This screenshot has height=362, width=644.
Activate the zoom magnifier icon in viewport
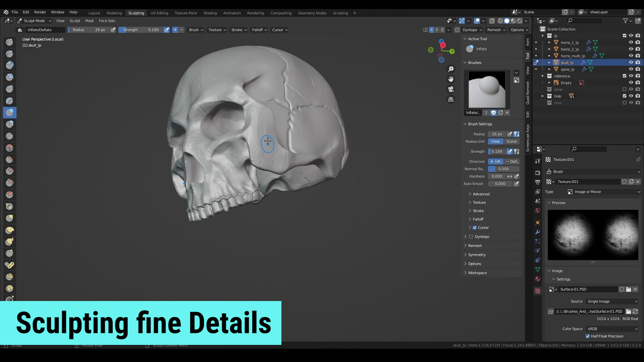tap(451, 69)
